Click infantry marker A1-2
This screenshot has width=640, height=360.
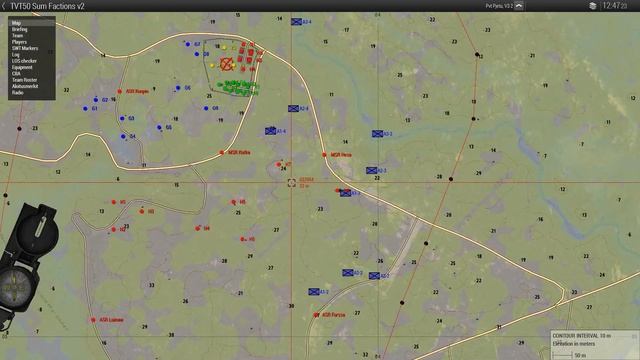(313, 292)
